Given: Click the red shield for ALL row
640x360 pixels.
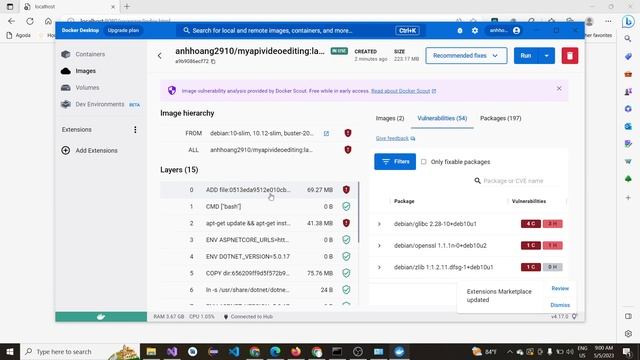Looking at the screenshot, I should (348, 150).
